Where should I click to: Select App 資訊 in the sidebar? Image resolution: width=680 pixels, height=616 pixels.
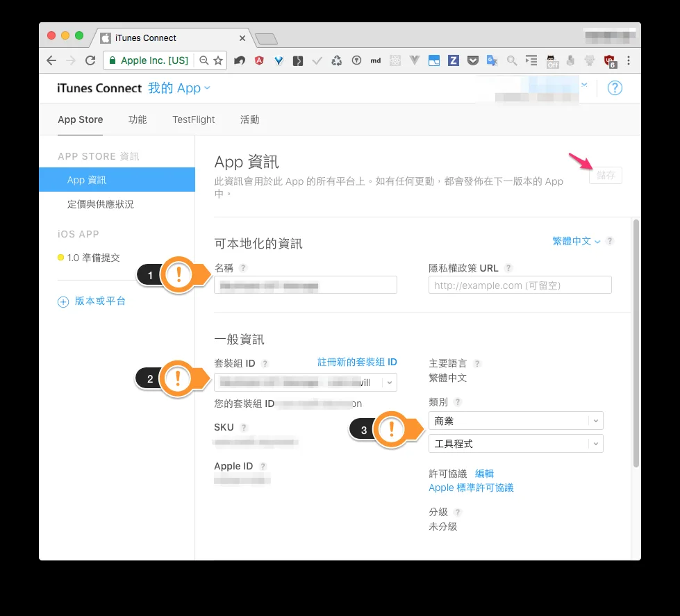click(x=117, y=179)
